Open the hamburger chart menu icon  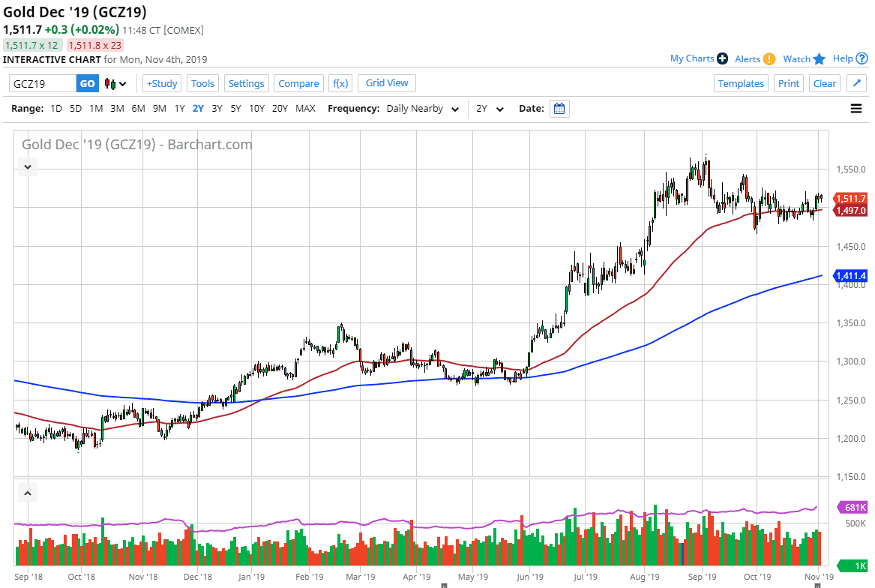856,108
